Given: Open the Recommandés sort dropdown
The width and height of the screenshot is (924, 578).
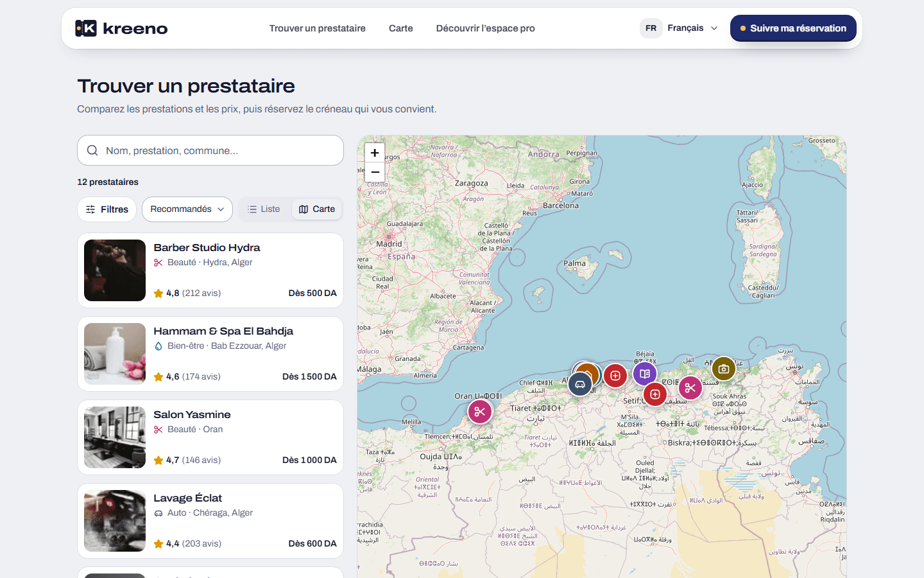Looking at the screenshot, I should pyautogui.click(x=187, y=209).
